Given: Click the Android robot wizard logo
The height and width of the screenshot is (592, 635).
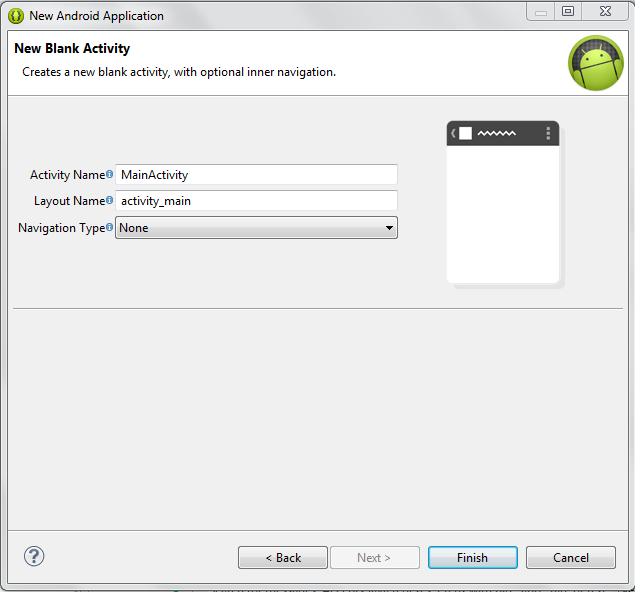Looking at the screenshot, I should pyautogui.click(x=596, y=63).
